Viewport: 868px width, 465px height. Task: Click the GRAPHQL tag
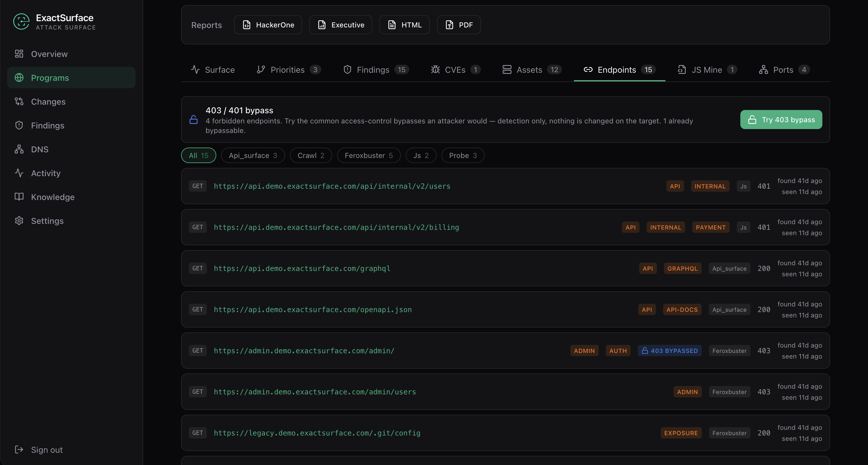(x=682, y=268)
